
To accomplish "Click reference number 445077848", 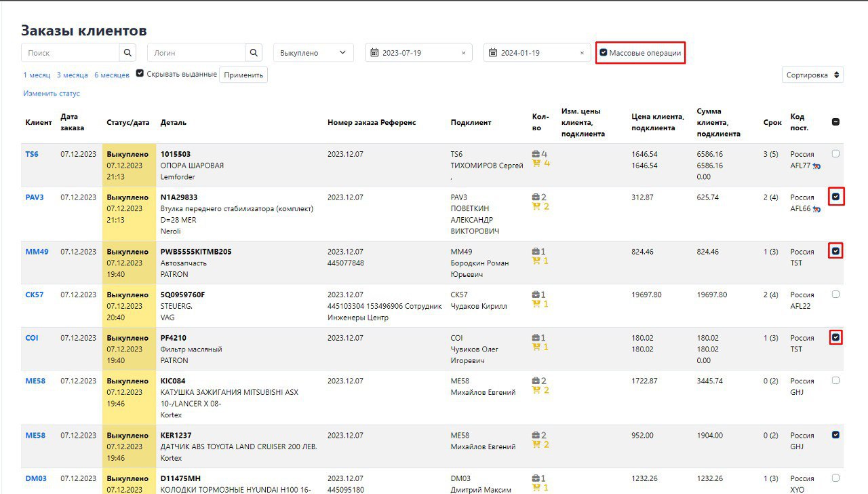I will click(x=346, y=263).
